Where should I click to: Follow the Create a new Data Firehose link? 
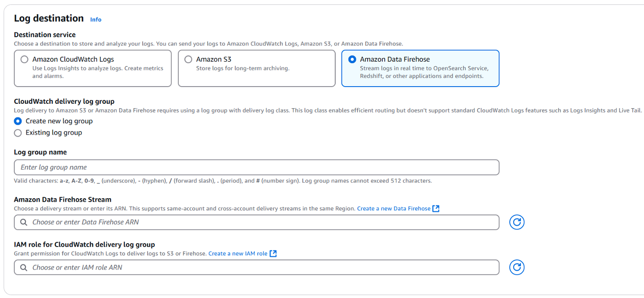[394, 208]
